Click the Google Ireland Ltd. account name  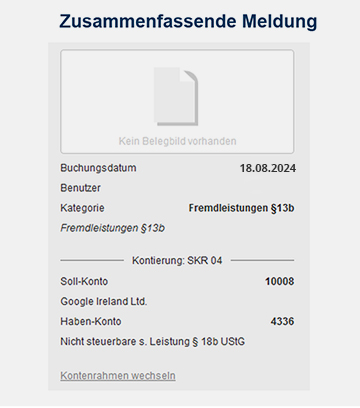point(104,301)
